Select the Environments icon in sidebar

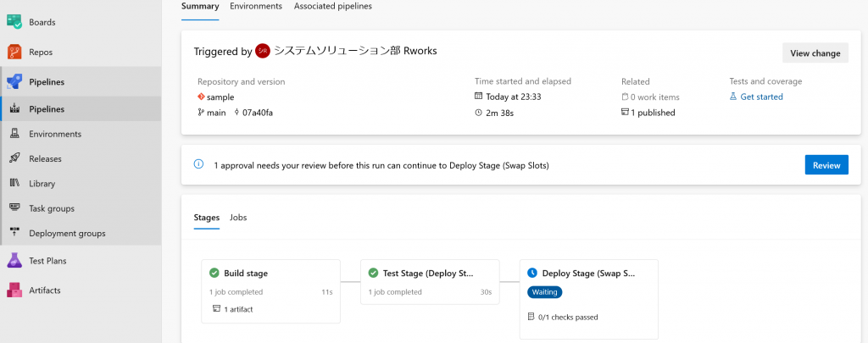tap(15, 134)
